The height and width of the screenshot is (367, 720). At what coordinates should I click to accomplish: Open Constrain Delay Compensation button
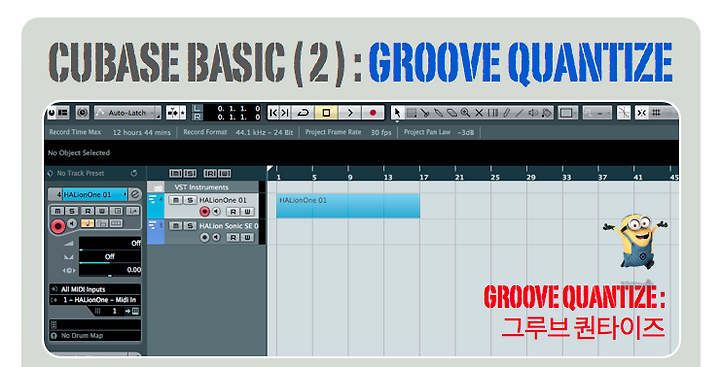82,113
